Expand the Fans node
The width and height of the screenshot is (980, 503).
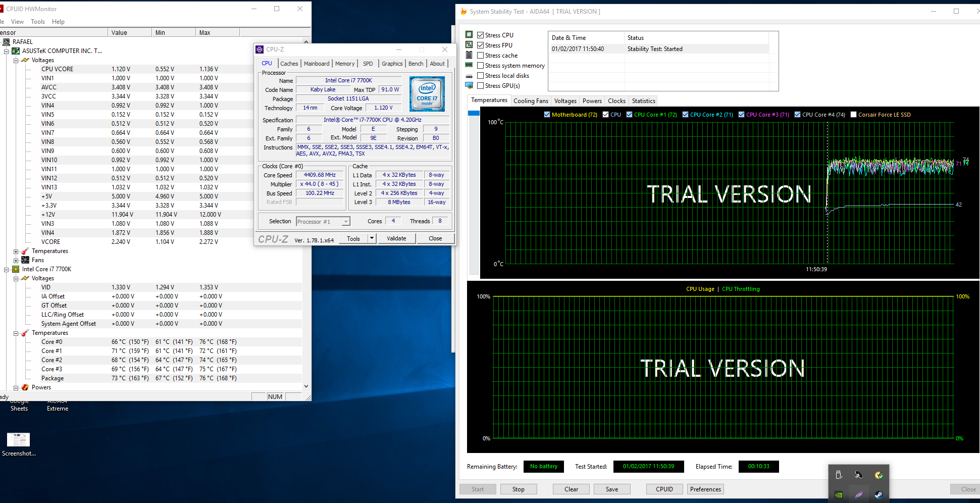[16, 260]
